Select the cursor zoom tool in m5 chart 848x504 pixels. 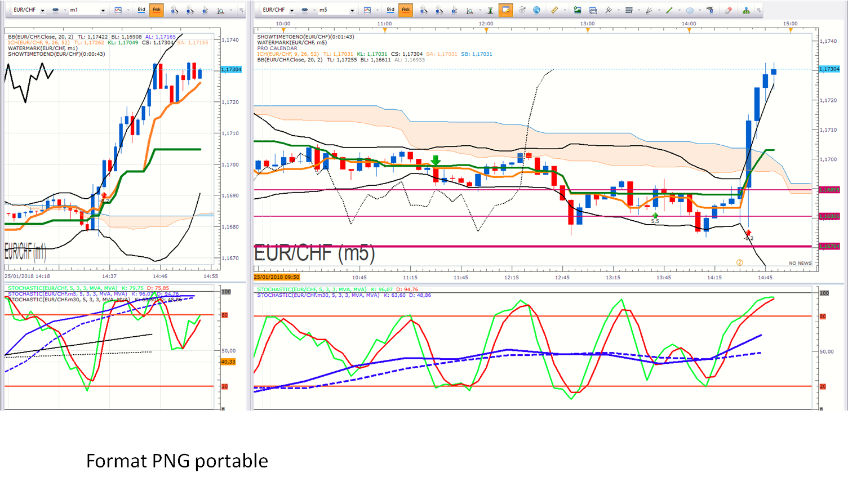454,10
